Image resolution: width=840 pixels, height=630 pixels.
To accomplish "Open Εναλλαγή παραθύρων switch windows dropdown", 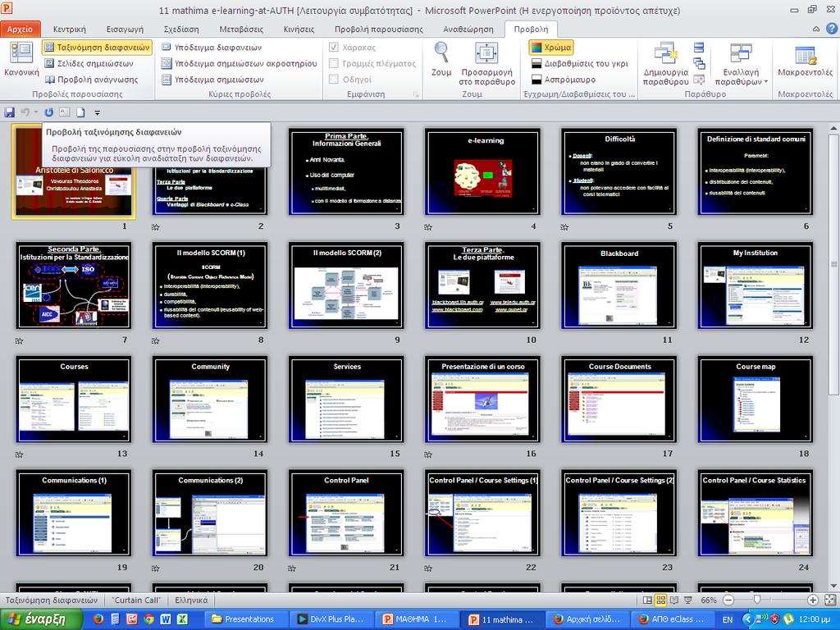I will pos(741,64).
